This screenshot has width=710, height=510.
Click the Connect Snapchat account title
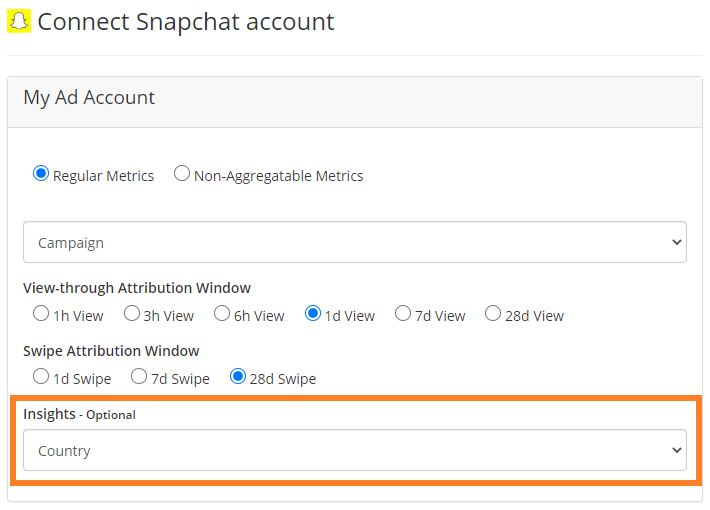click(186, 22)
